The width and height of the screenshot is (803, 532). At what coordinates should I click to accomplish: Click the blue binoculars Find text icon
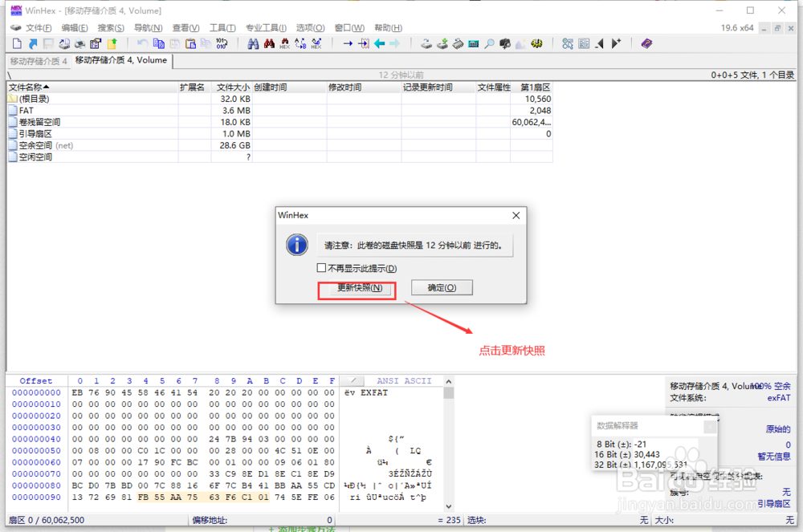(253, 43)
